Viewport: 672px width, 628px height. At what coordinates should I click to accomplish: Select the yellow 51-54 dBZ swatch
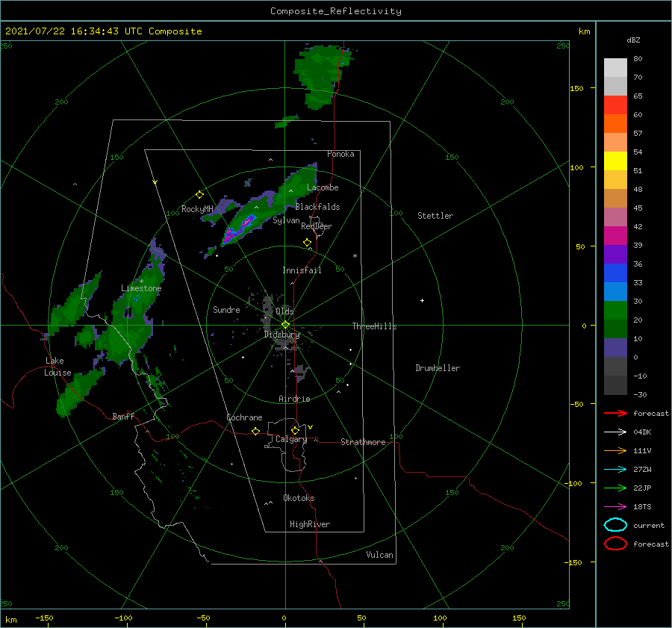[615, 161]
